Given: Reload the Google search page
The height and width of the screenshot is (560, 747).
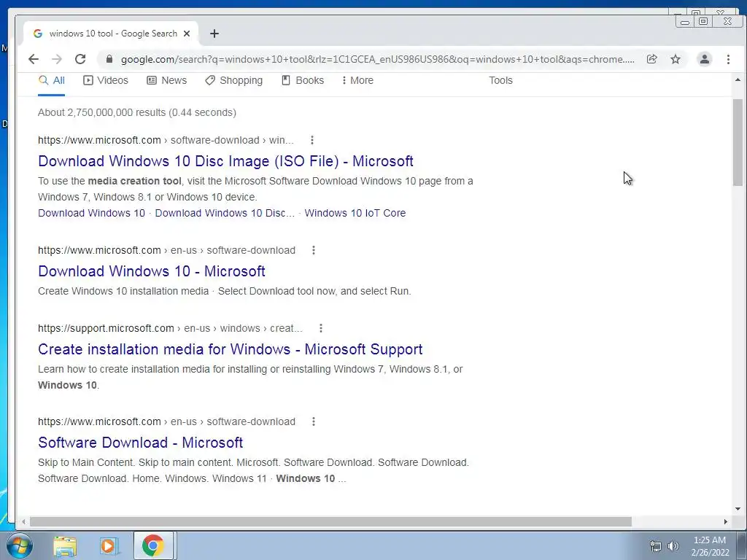Looking at the screenshot, I should tap(80, 59).
